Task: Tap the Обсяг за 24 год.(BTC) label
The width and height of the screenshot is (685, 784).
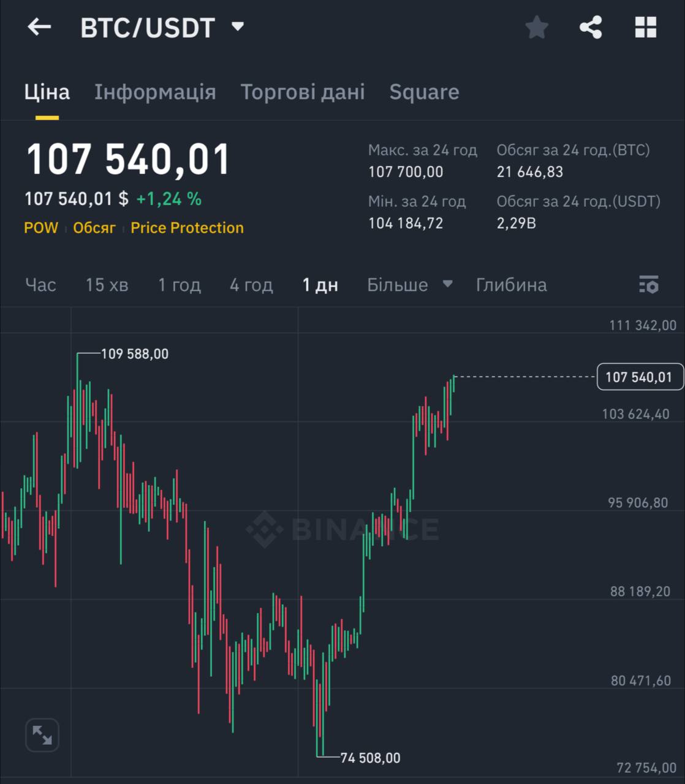Action: (x=573, y=150)
